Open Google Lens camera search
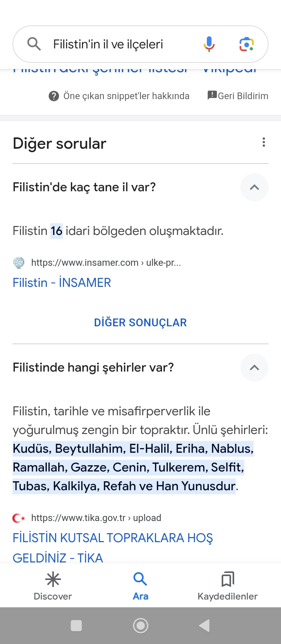This screenshot has height=644, width=281. 247,44
